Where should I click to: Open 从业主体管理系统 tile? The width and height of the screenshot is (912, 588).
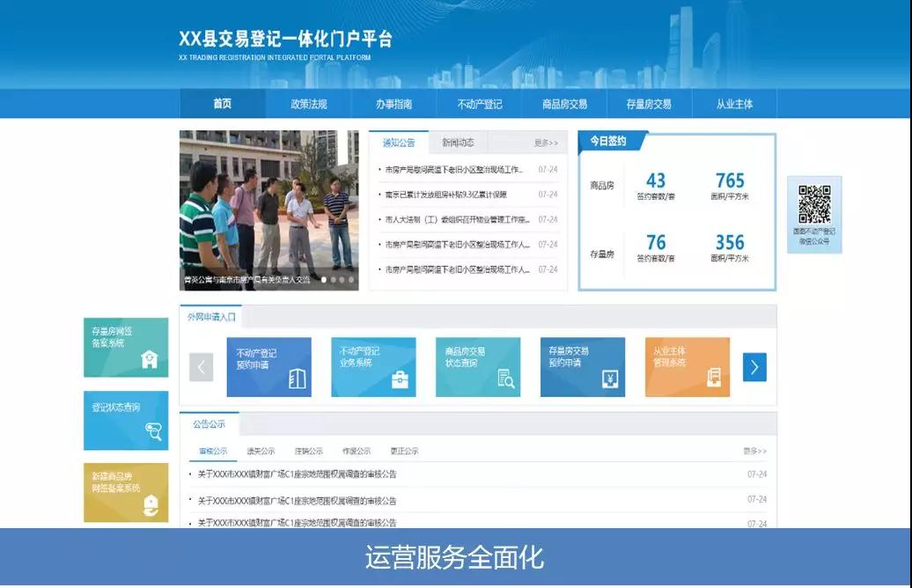click(x=687, y=367)
